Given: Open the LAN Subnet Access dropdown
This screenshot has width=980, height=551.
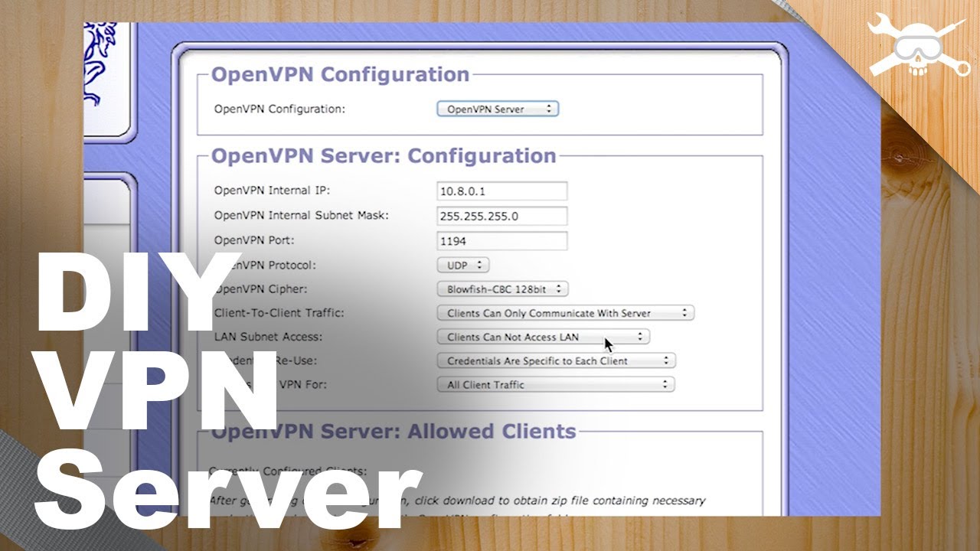Looking at the screenshot, I should point(543,337).
